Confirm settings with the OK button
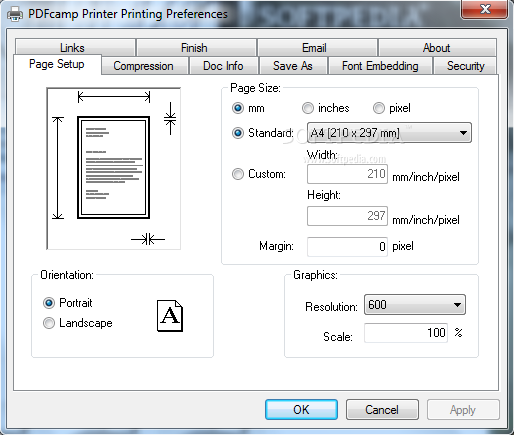 [x=301, y=410]
